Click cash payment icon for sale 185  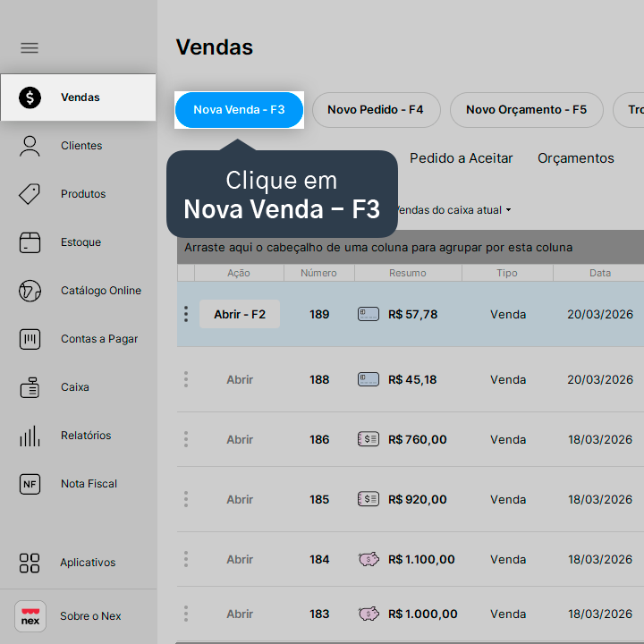369,499
